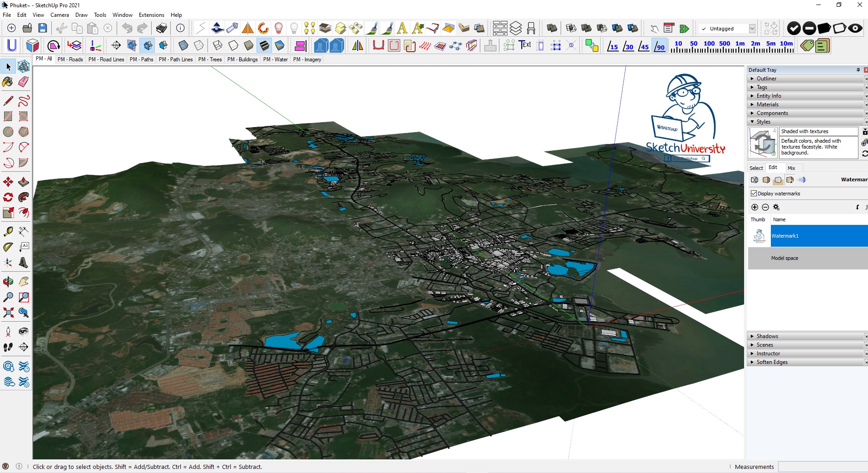Click the Undo arrow in toolbar
This screenshot has width=868, height=473.
[127, 28]
